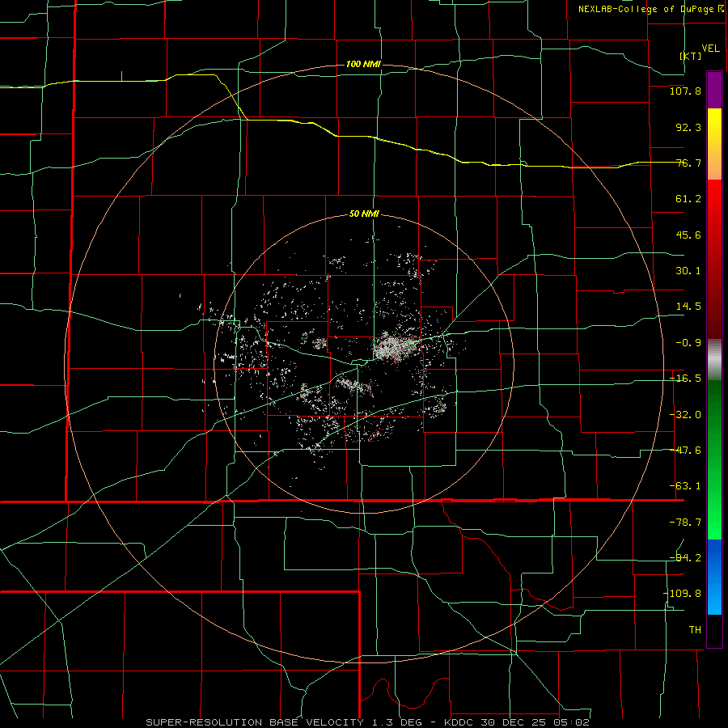Click the -78.7 velocity scale value
Viewport: 728px width, 728px height.
pyautogui.click(x=685, y=523)
